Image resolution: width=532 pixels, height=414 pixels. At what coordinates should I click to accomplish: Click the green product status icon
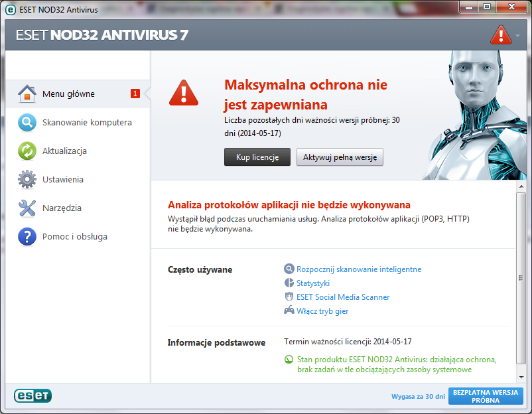click(289, 360)
